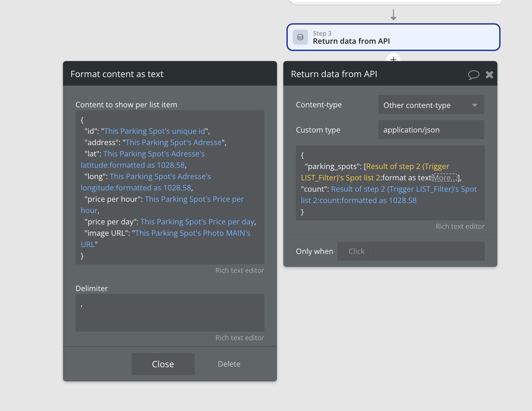Edit the Custom type application/json field
532x411 pixels.
[431, 130]
